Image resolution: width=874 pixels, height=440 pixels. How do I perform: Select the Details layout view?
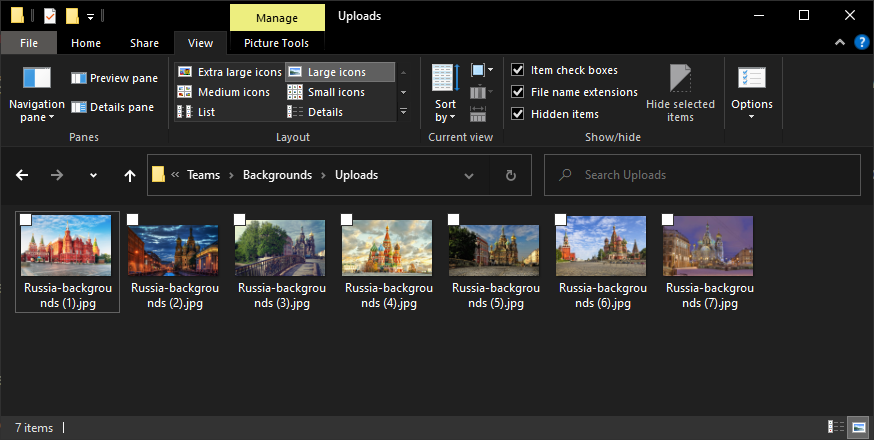[x=325, y=112]
